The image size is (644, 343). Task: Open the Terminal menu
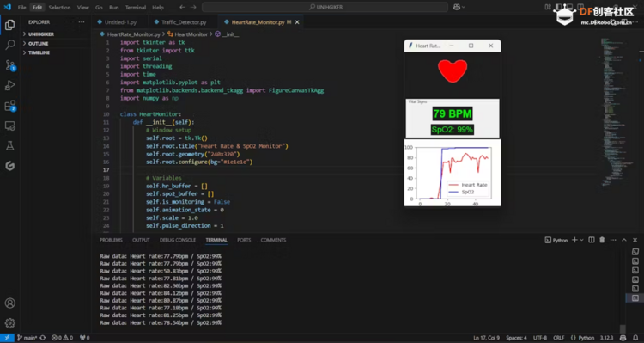136,8
